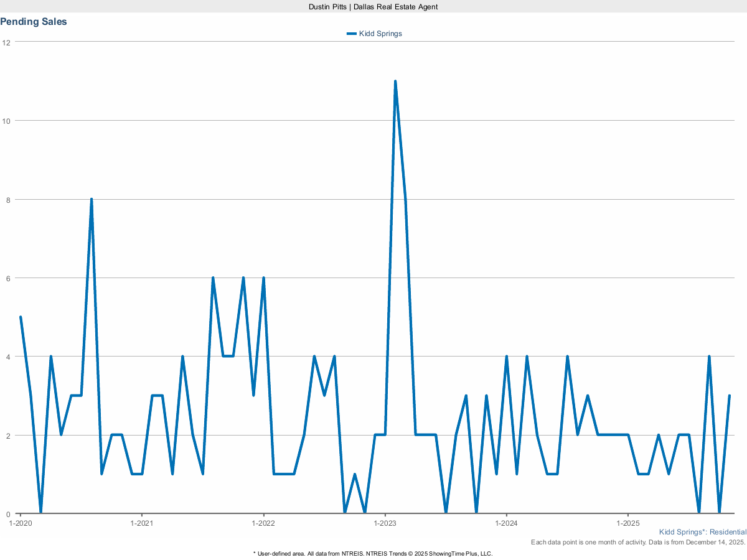Viewport: 747px width, 560px height.
Task: Click the 2020 peak data point at 8
Action: pyautogui.click(x=92, y=200)
